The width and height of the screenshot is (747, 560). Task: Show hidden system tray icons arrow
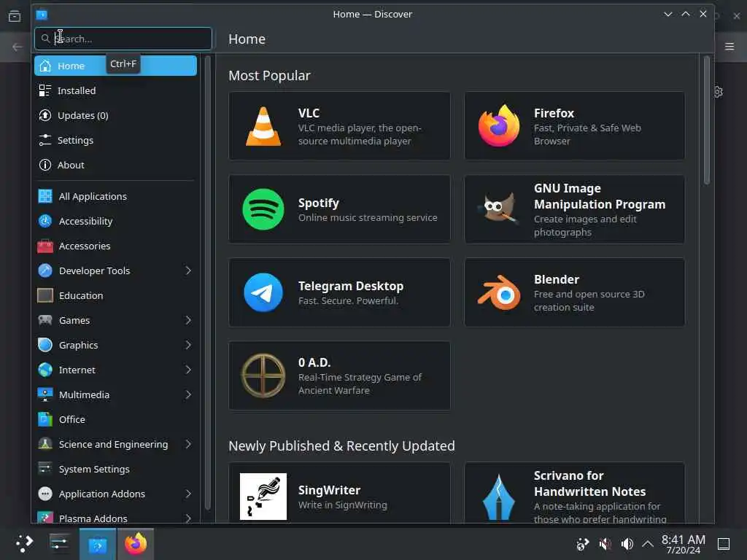tap(648, 543)
